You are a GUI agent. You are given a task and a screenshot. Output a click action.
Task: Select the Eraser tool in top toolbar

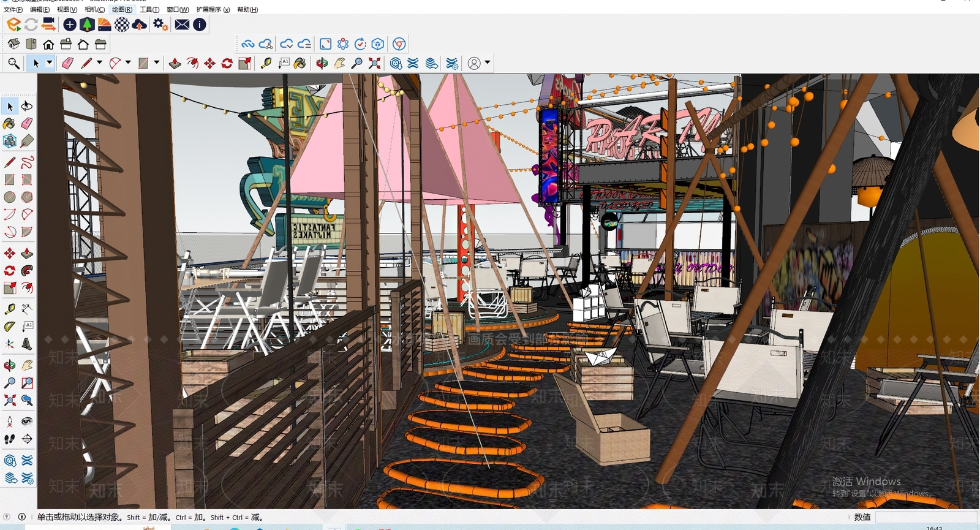coord(67,62)
